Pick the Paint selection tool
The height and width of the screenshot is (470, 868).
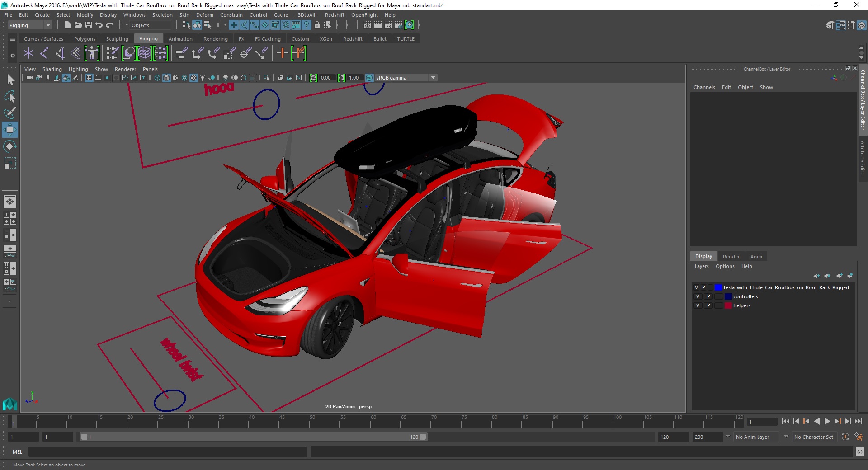pos(10,113)
